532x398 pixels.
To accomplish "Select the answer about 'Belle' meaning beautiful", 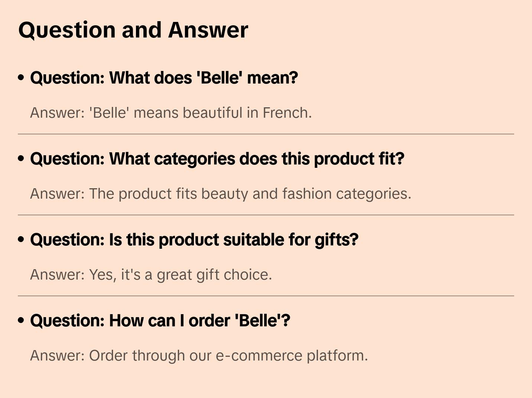I will pos(171,113).
